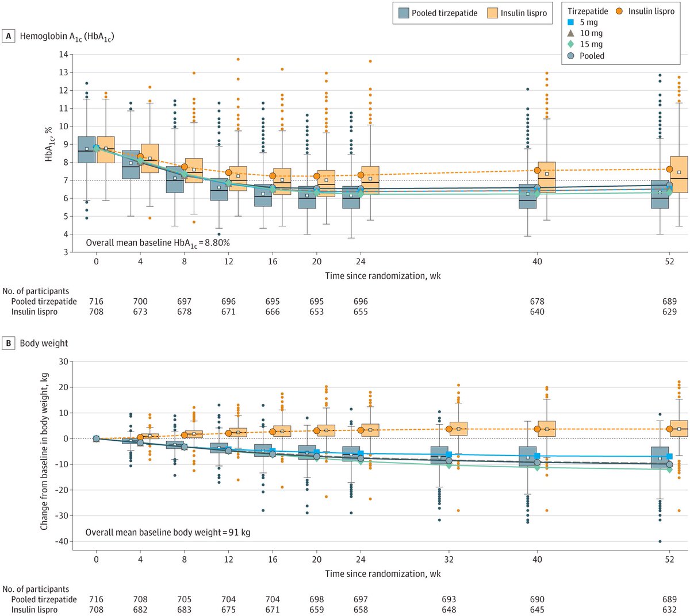The width and height of the screenshot is (690, 616).
Task: Click value 708 under week 4 in body weight table
Action: (x=140, y=599)
